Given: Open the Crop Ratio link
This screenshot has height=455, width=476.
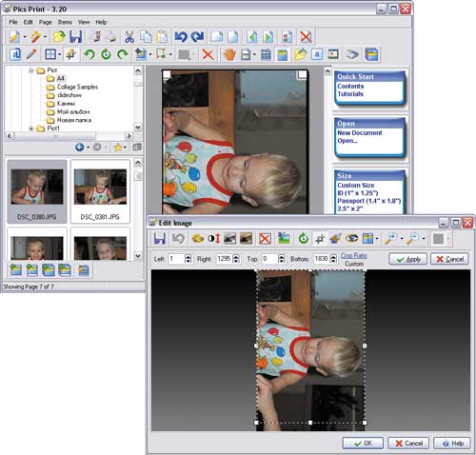Looking at the screenshot, I should [354, 255].
